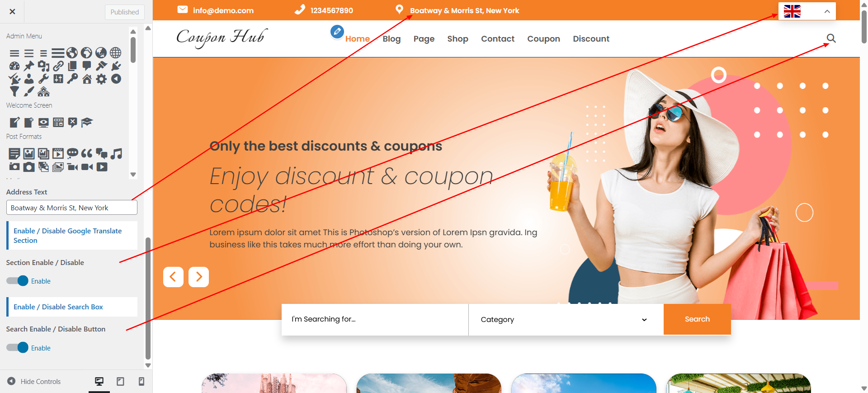Viewport: 868px width, 393px height.
Task: Open the Coupon menu item
Action: tap(543, 39)
